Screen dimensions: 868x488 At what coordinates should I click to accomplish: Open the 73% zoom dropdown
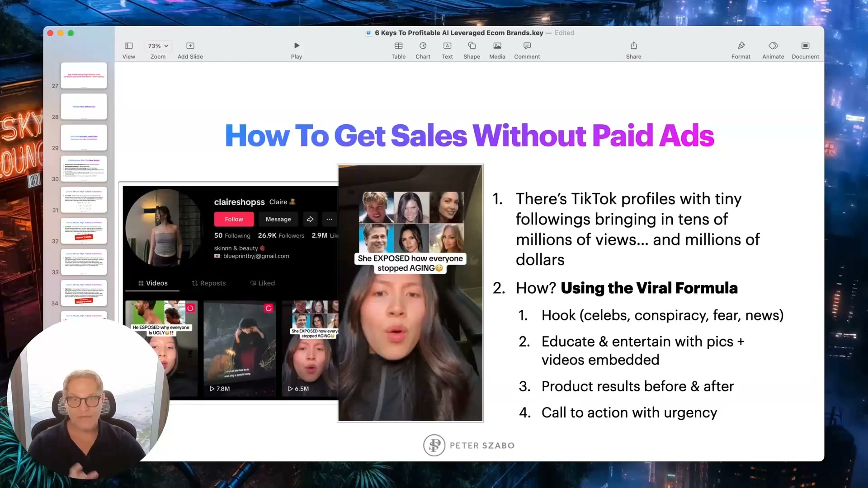(x=158, y=46)
